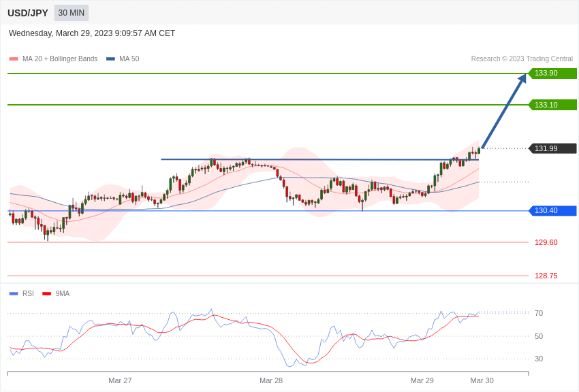Select the date and time text line
579x392 pixels.
[x=92, y=33]
